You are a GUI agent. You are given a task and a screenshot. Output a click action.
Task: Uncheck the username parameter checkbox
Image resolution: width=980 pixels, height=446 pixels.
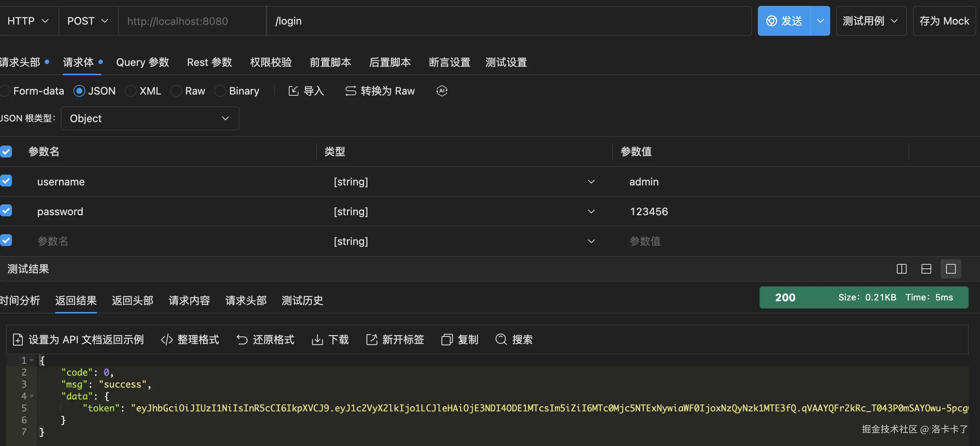point(6,181)
